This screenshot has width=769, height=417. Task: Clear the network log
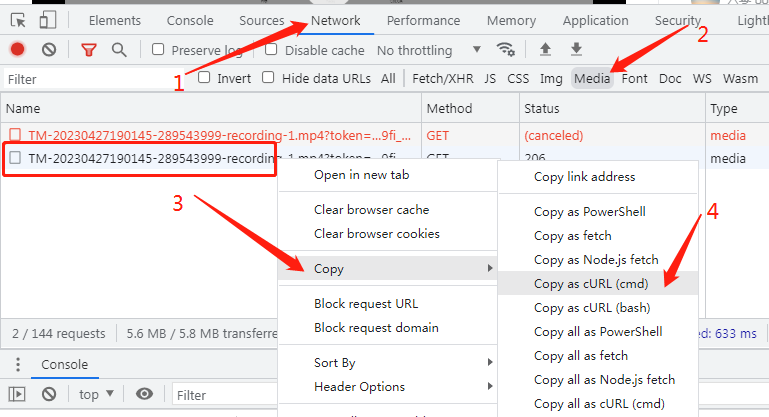(49, 50)
